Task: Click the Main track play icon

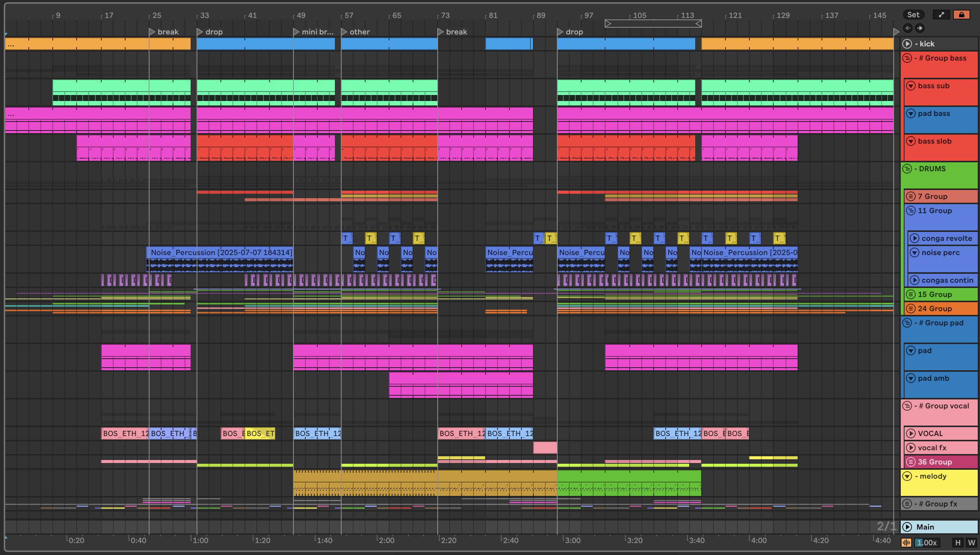Action: [907, 527]
